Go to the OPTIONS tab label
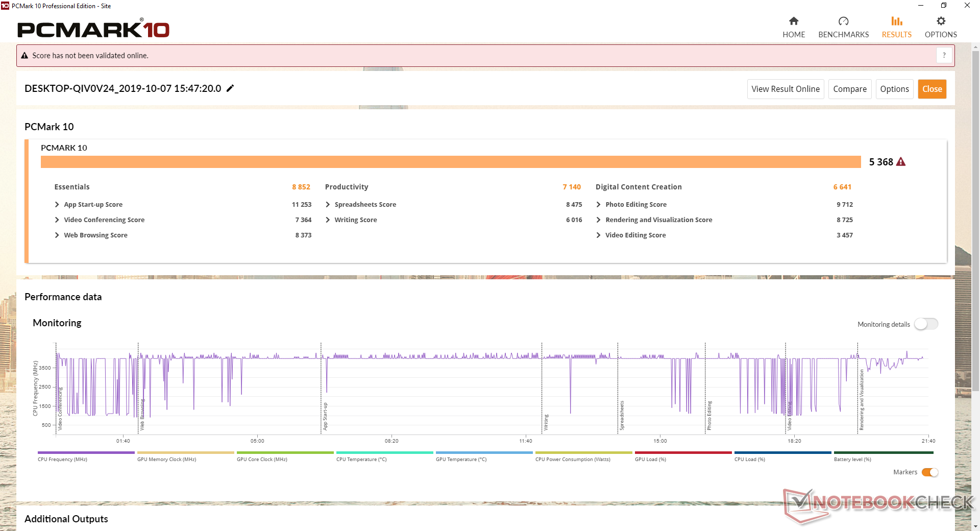The width and height of the screenshot is (980, 531). click(x=941, y=35)
